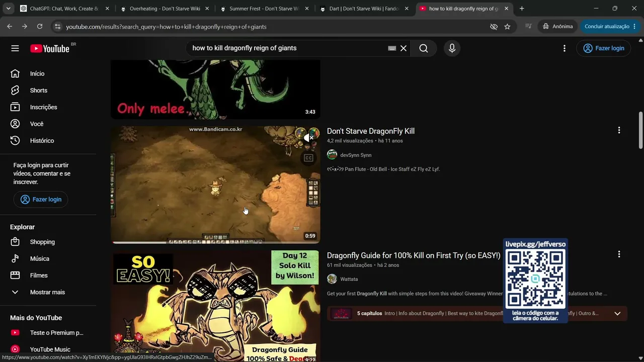
Task: Close the Summer Frest wiki tab
Action: coord(307,9)
